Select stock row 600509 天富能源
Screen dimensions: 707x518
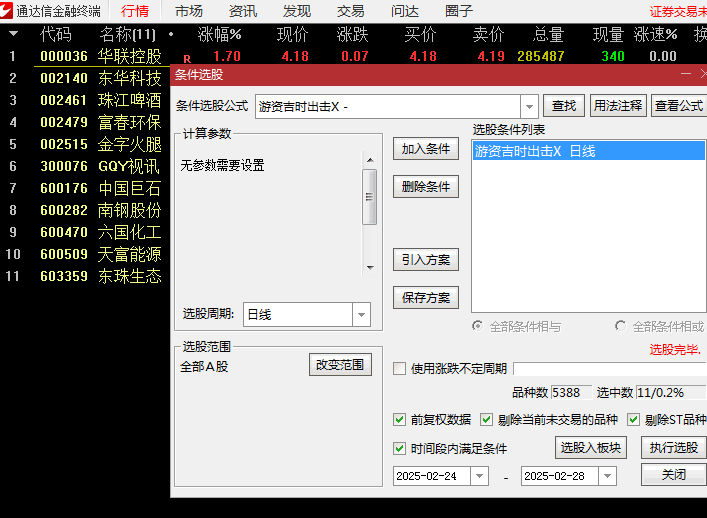85,254
